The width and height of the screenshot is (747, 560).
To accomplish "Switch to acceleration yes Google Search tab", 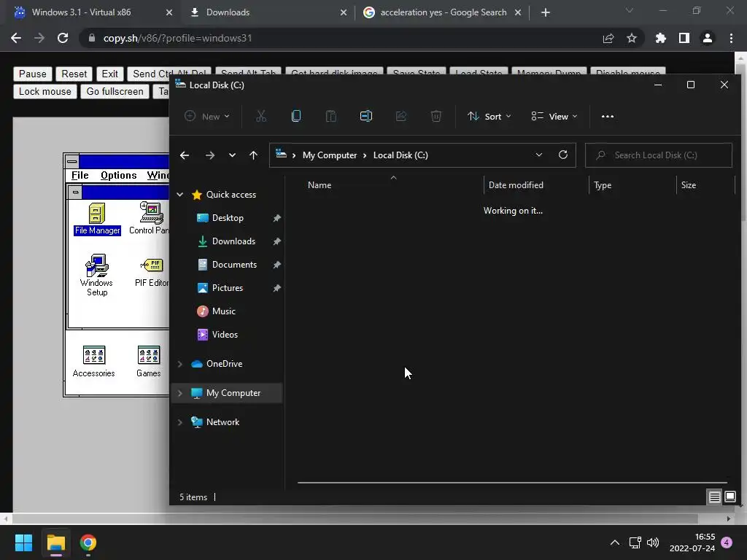I will click(443, 12).
